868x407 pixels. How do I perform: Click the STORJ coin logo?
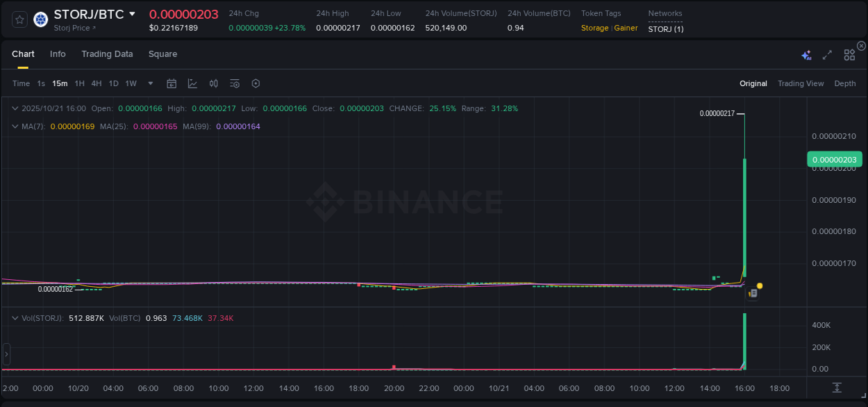(x=40, y=19)
